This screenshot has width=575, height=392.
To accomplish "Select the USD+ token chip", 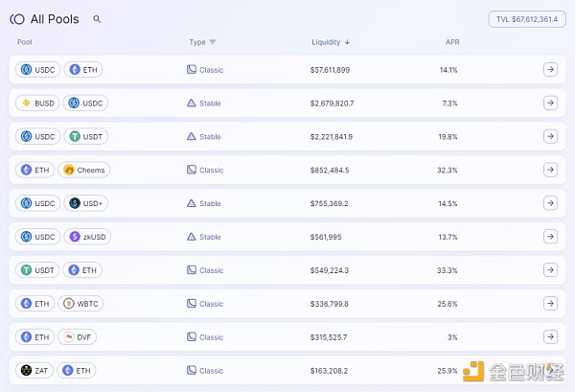I will click(x=85, y=203).
